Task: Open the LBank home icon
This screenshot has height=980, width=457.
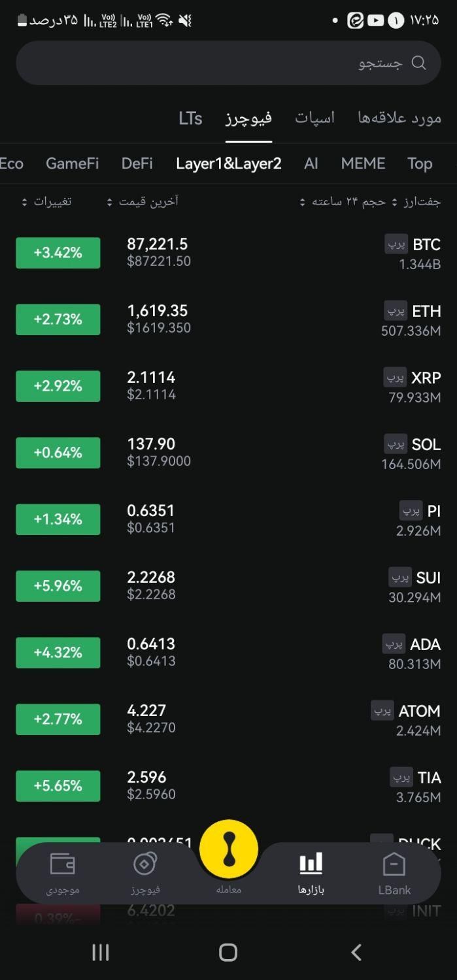Action: coord(394,864)
